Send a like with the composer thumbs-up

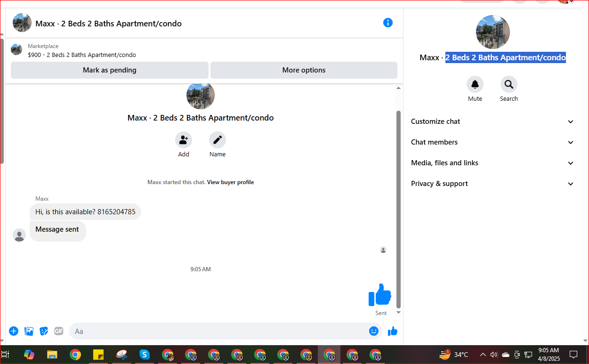(393, 332)
